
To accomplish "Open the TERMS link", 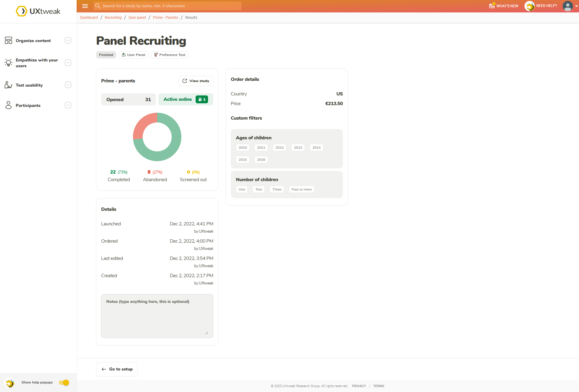I will (x=379, y=386).
